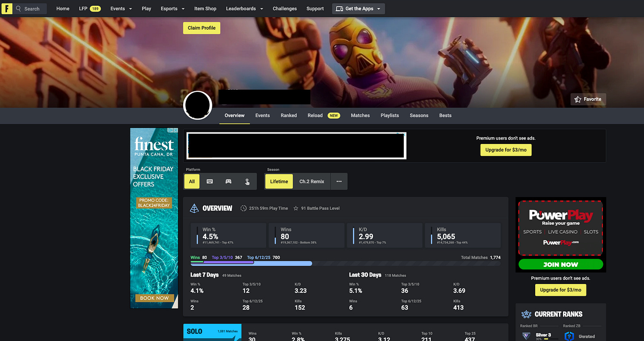This screenshot has width=644, height=341.
Task: Select the Lifetime season filter
Action: (279, 182)
